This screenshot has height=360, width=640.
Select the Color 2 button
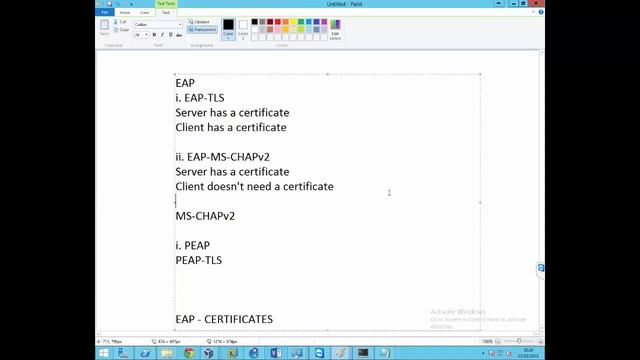[x=243, y=29]
